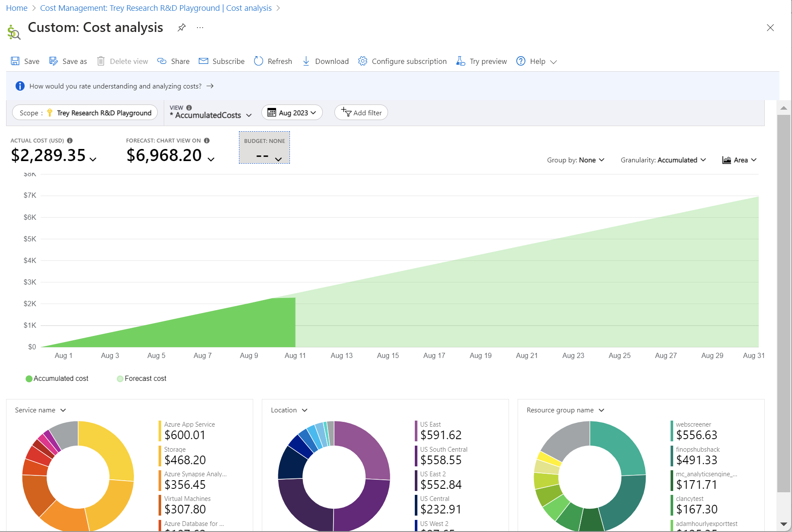
Task: Click the Share link icon
Action: pos(162,61)
